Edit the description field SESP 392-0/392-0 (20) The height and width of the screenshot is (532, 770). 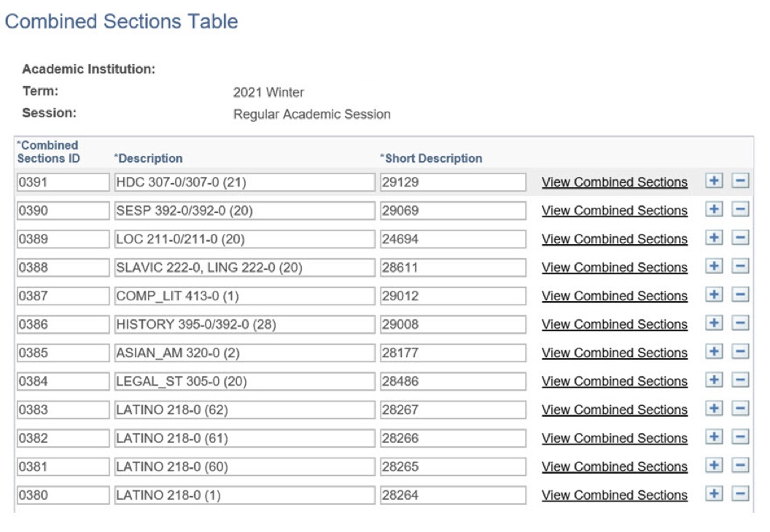(244, 211)
